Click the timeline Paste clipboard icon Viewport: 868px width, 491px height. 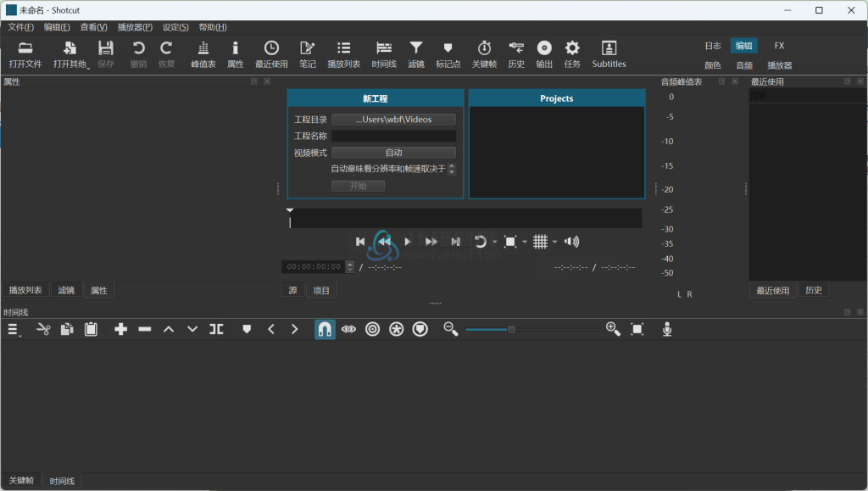(91, 329)
